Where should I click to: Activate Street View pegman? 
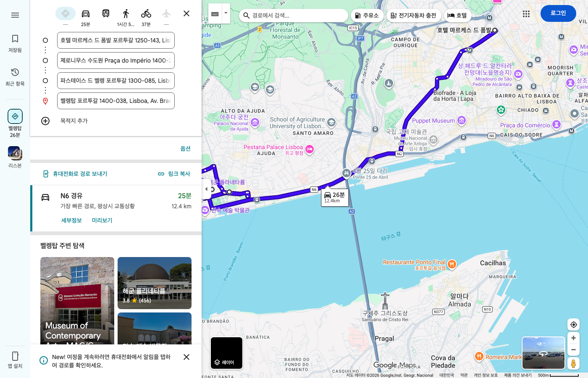573,363
